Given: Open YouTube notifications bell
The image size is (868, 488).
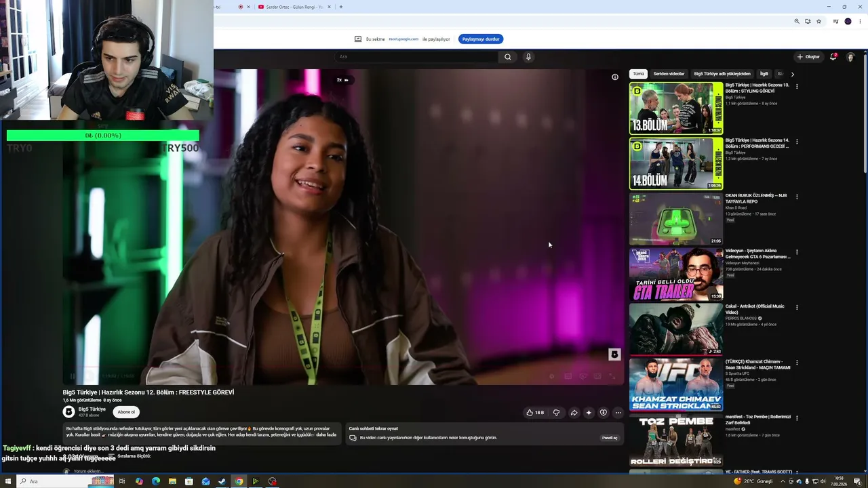Looking at the screenshot, I should [833, 57].
